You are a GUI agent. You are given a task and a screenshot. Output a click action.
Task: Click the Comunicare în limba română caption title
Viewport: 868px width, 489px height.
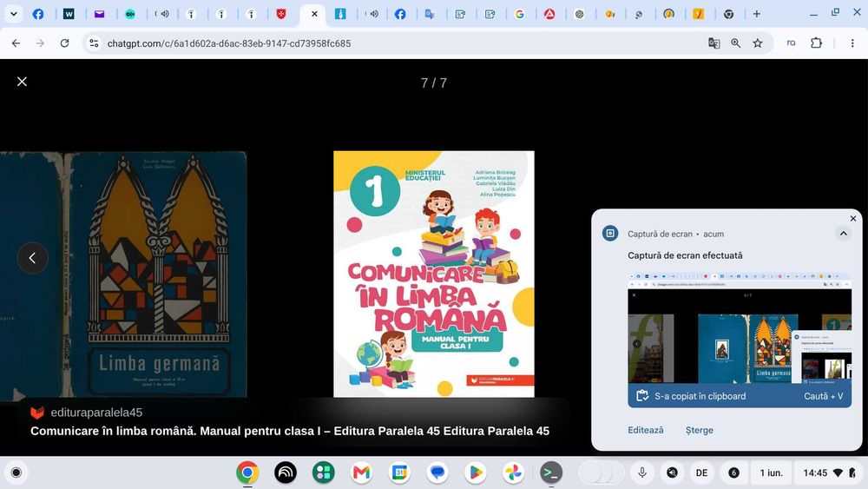[x=290, y=431]
